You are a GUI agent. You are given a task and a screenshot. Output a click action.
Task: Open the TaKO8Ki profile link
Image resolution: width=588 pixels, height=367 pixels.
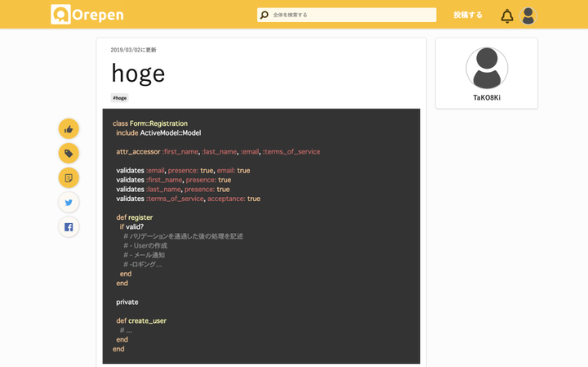(x=487, y=98)
